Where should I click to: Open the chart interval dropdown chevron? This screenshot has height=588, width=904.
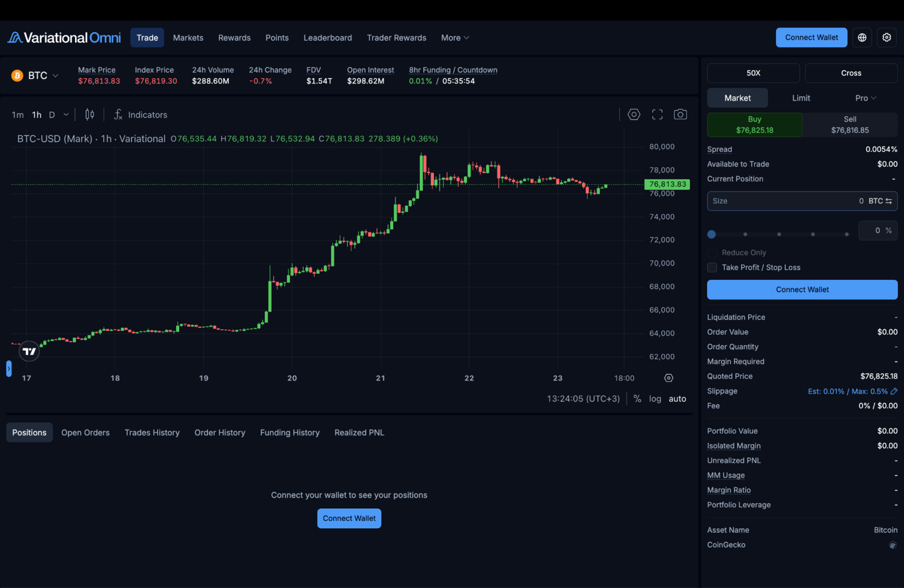(66, 115)
